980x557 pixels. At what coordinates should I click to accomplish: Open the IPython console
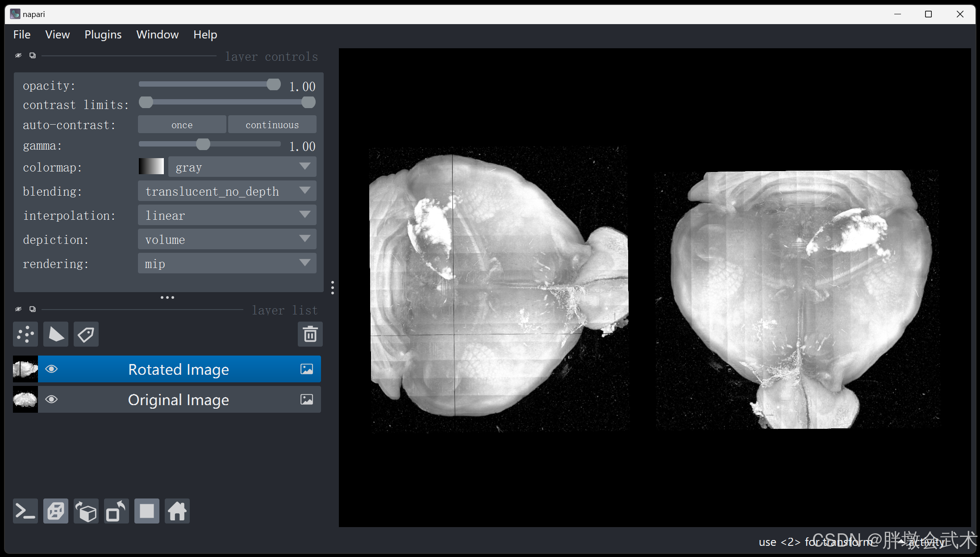pos(25,511)
